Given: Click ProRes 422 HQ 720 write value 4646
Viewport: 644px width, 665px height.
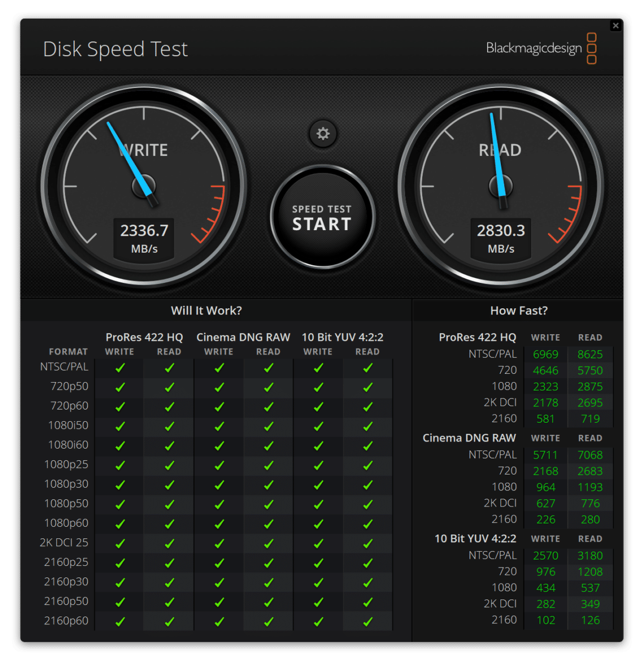Looking at the screenshot, I should [545, 370].
